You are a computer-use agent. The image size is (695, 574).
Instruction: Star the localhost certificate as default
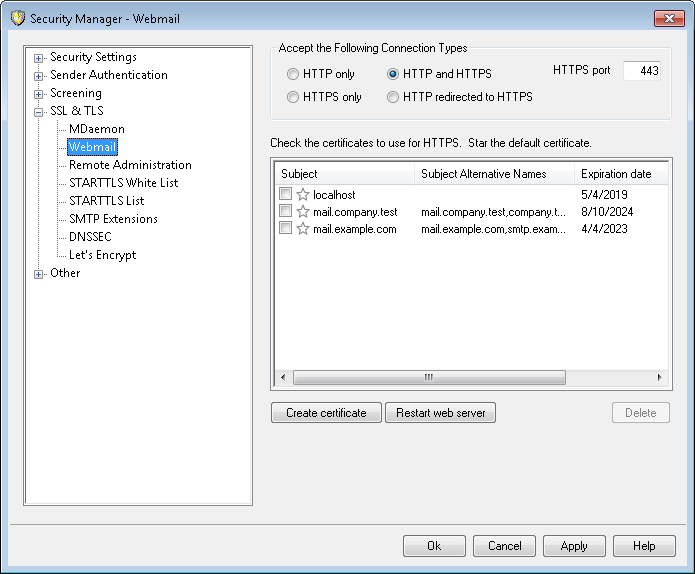tap(303, 195)
